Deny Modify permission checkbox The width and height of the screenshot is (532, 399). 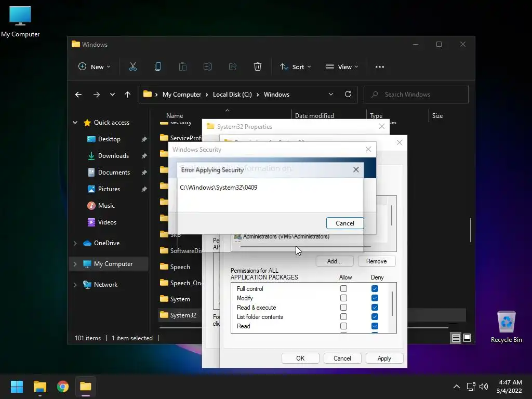[x=375, y=298]
